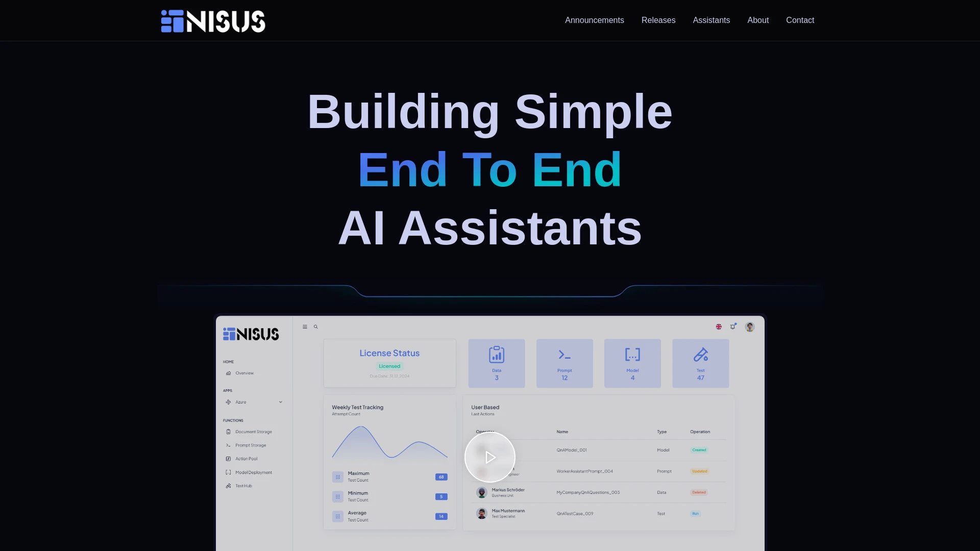Toggle the search icon in sidebar
This screenshot has height=551, width=980.
coord(315,327)
